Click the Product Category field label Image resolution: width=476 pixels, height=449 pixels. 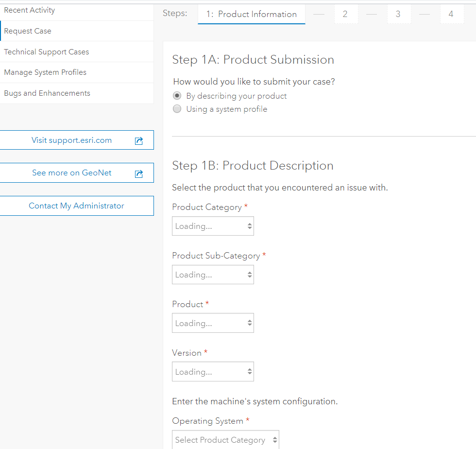207,207
